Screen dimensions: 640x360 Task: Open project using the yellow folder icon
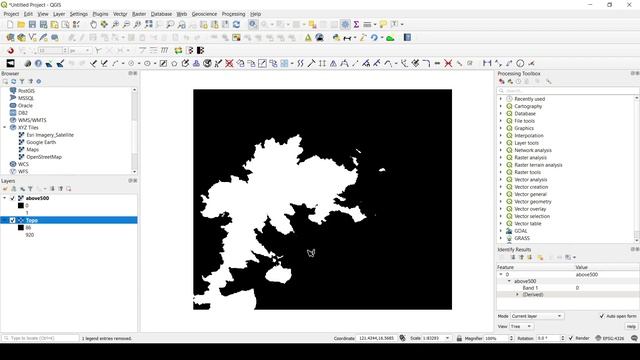21,24
